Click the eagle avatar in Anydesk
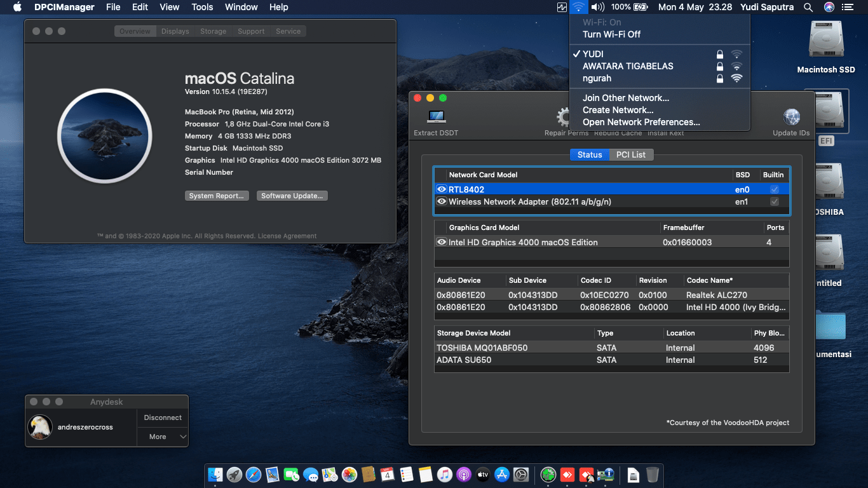 pyautogui.click(x=39, y=427)
